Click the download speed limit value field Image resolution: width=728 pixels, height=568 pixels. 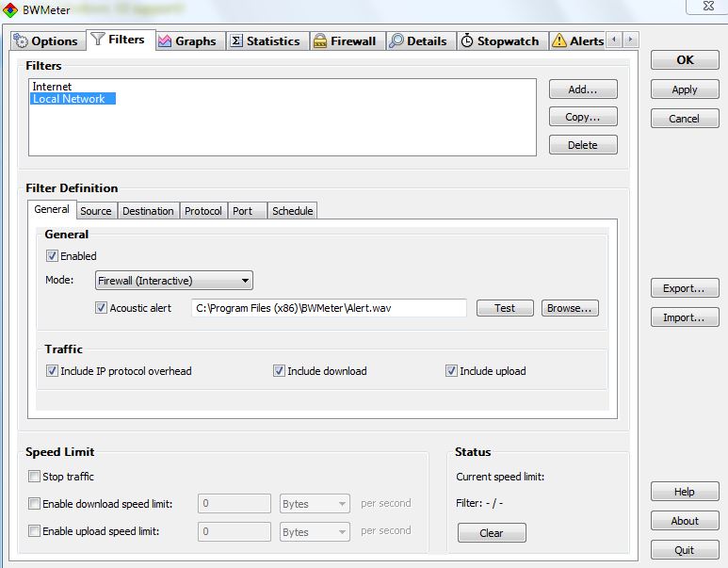[x=234, y=503]
